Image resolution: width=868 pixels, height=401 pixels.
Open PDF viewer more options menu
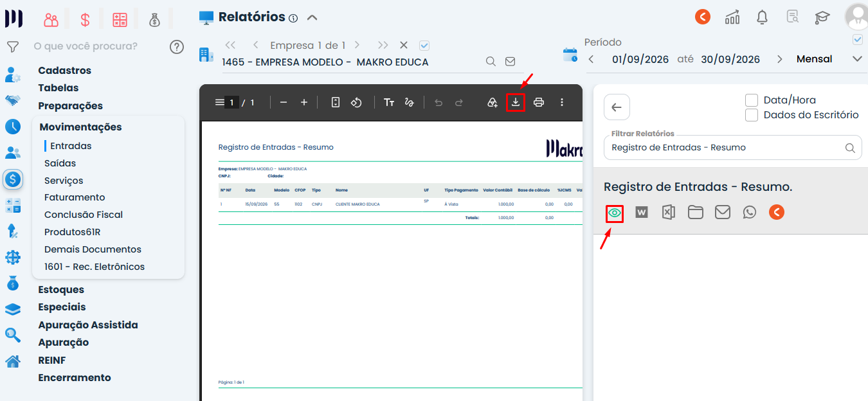tap(562, 102)
